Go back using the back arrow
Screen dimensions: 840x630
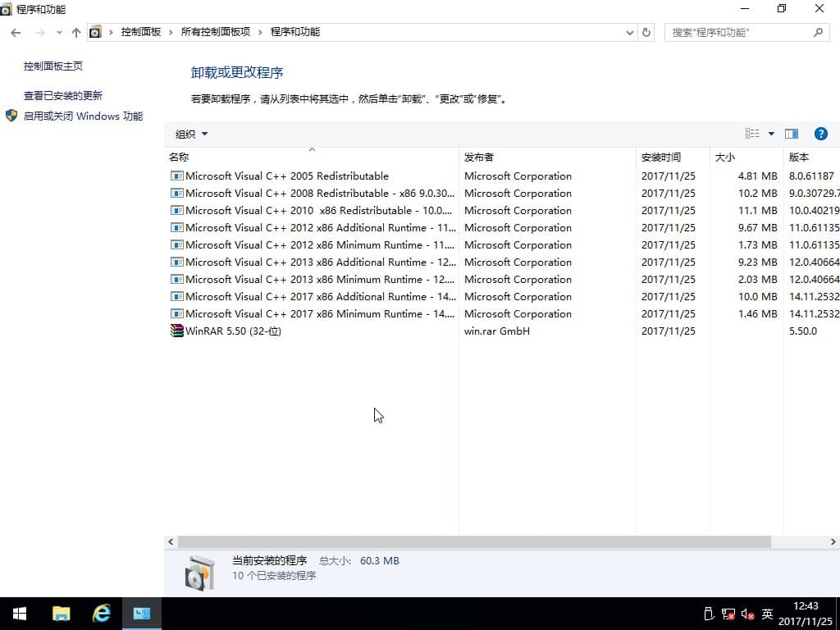(16, 33)
